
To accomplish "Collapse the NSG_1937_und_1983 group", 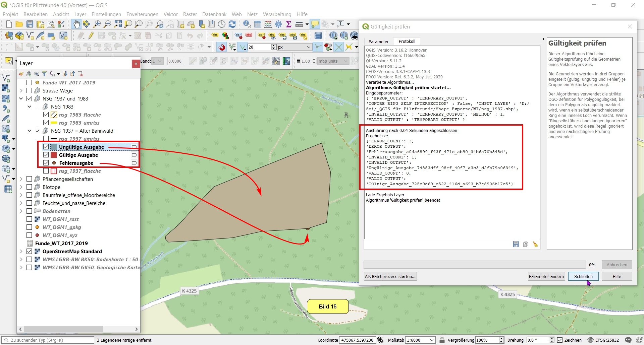I will point(21,98).
